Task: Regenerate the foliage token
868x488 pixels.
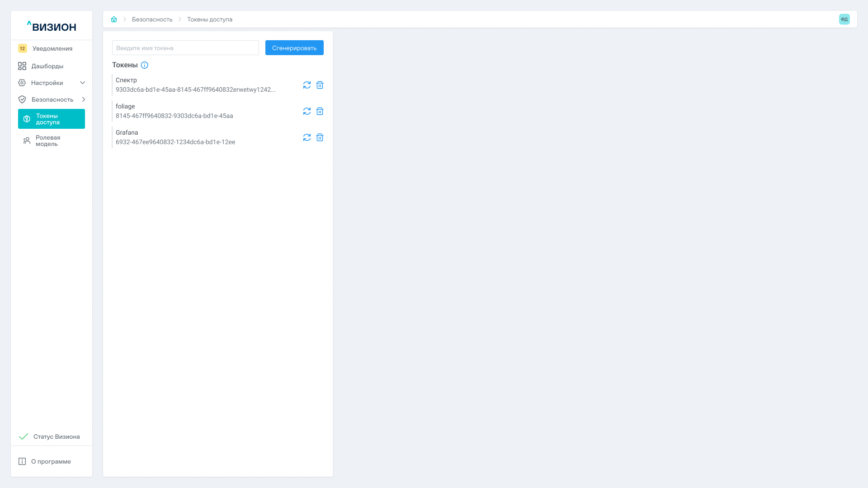Action: (x=307, y=111)
